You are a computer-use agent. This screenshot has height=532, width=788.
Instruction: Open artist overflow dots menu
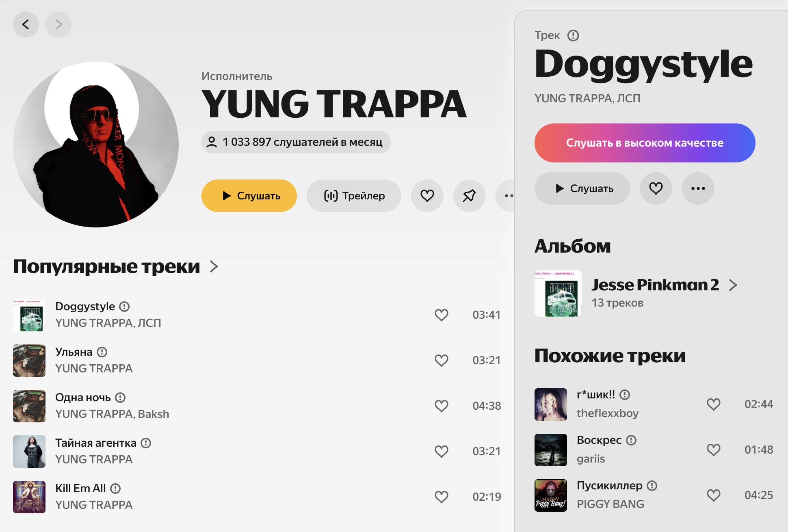(506, 196)
